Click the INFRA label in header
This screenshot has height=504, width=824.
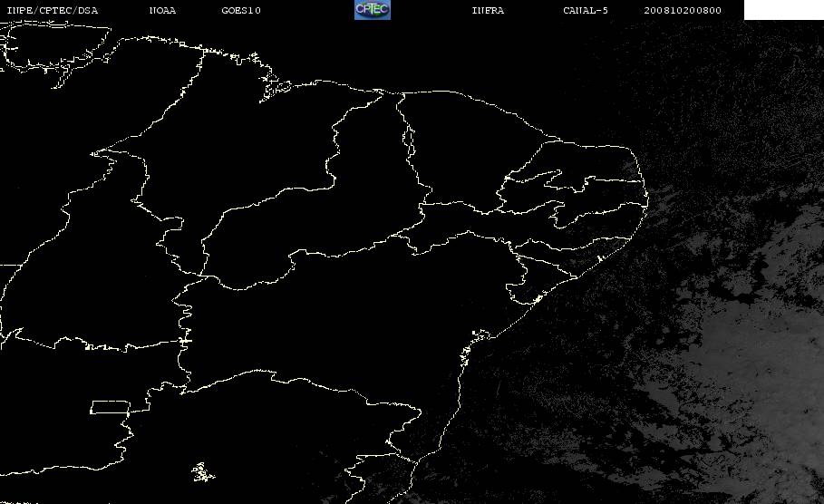[489, 11]
